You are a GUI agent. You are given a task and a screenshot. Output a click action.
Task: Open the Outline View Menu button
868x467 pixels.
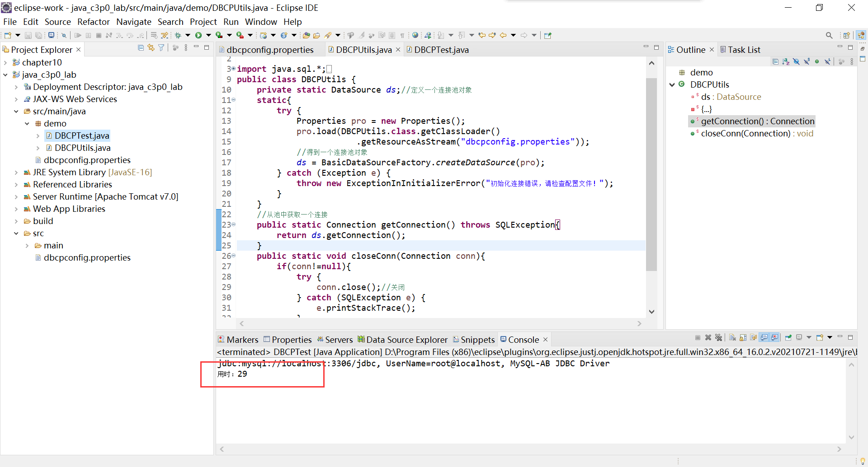852,61
